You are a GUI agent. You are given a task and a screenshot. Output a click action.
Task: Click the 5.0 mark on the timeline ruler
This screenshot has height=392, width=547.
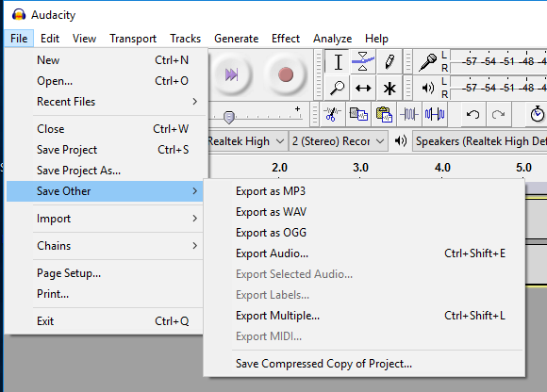coord(523,168)
